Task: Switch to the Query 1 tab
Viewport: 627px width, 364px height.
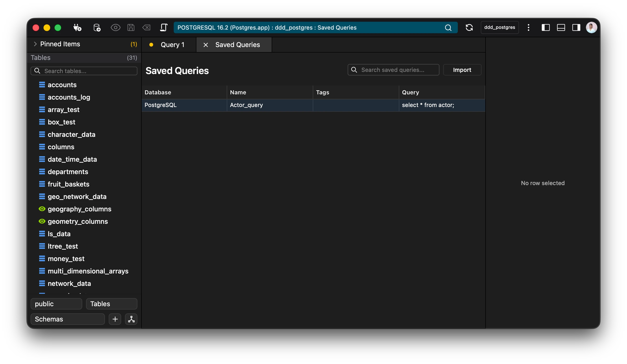Action: click(x=173, y=44)
